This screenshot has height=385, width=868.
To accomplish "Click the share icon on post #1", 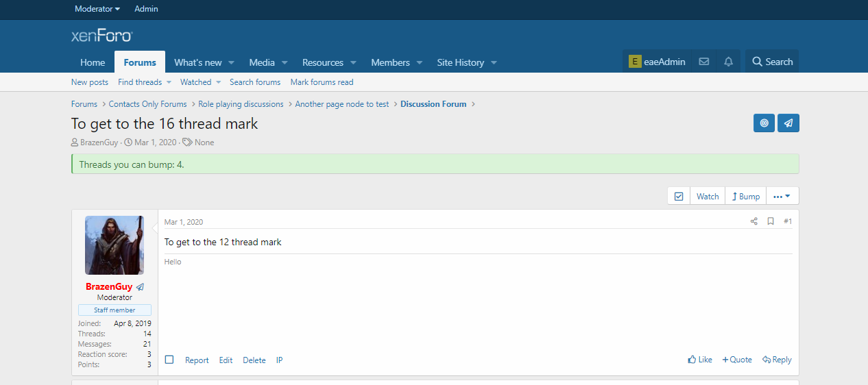I will coord(754,221).
